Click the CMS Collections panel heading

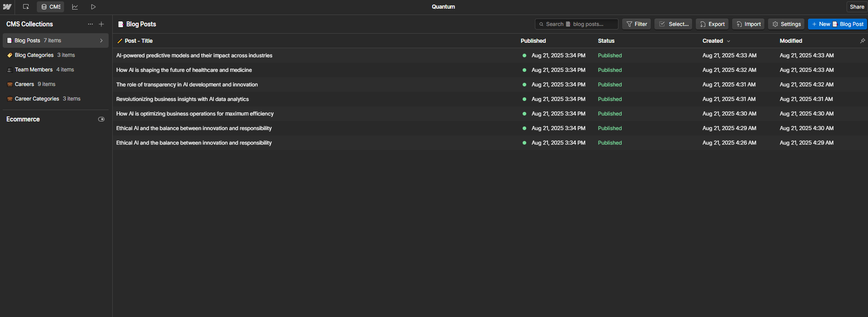pos(30,24)
